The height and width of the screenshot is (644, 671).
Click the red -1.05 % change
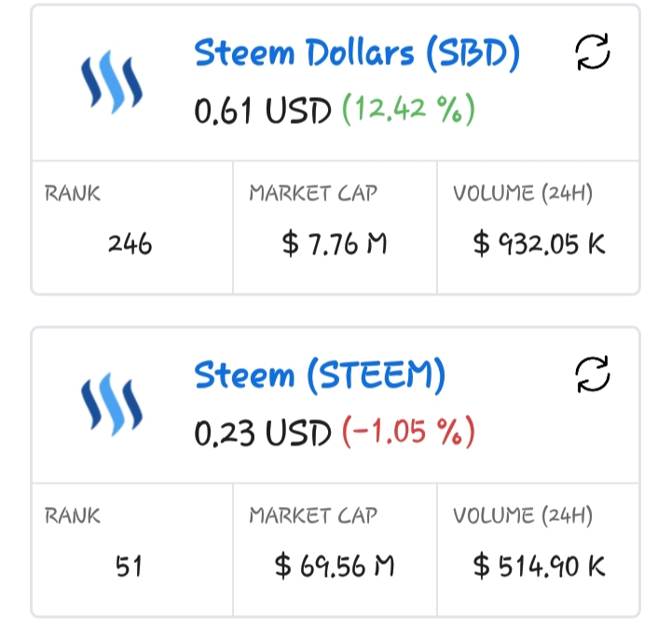[409, 432]
